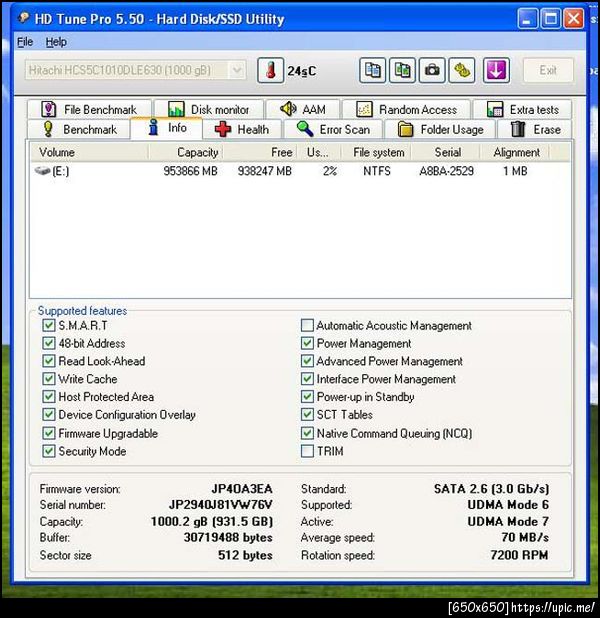
Task: Toggle the Power Management checkbox
Action: pos(307,343)
